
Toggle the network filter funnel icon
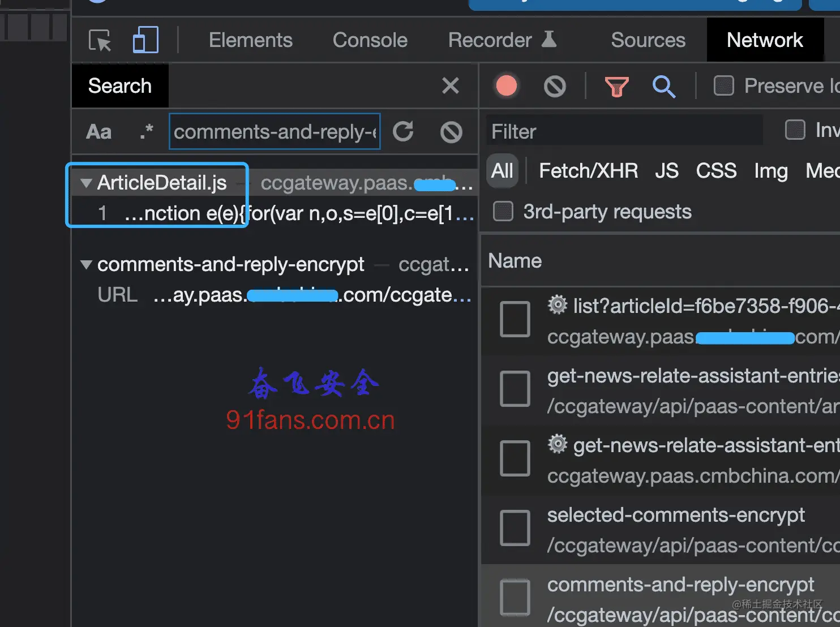click(x=617, y=87)
